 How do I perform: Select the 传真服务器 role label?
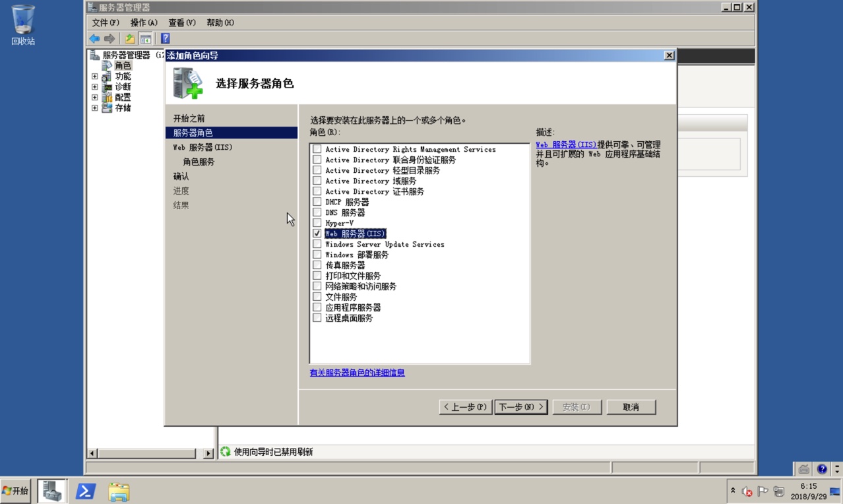point(345,265)
